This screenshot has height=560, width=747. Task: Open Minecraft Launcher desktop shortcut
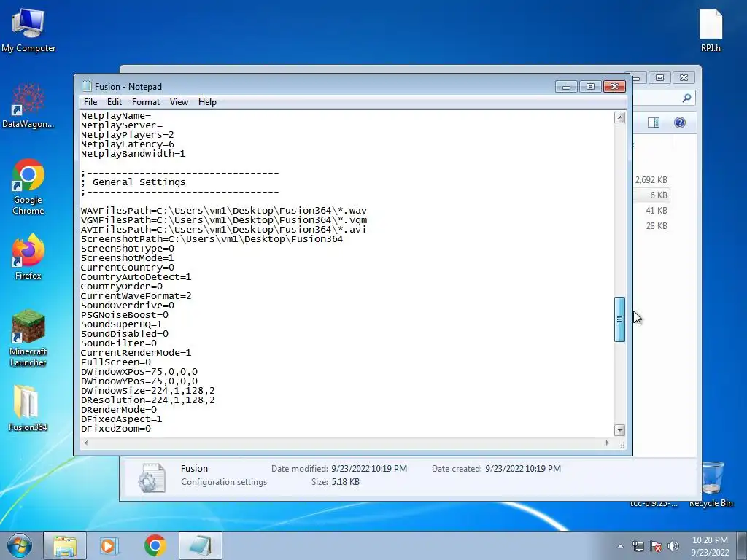[28, 338]
